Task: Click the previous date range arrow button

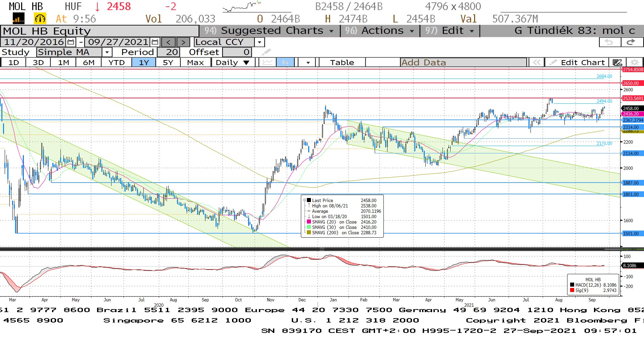Action: (169, 42)
